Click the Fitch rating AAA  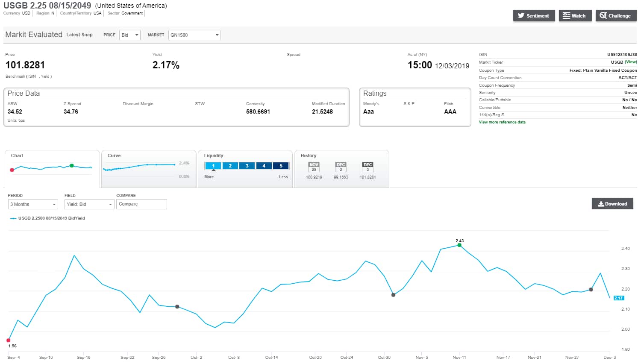pos(450,112)
